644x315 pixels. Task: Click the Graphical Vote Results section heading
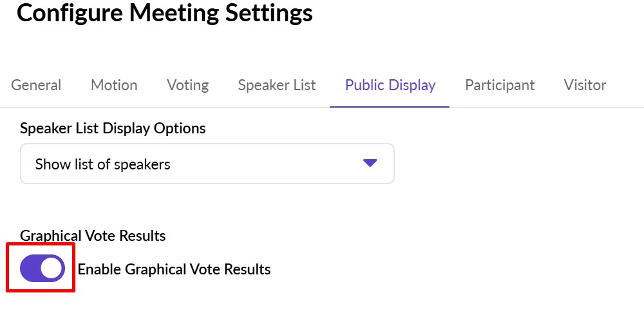[x=93, y=236]
